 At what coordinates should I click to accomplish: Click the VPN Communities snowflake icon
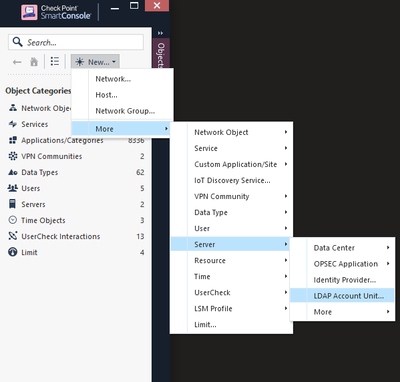click(13, 156)
